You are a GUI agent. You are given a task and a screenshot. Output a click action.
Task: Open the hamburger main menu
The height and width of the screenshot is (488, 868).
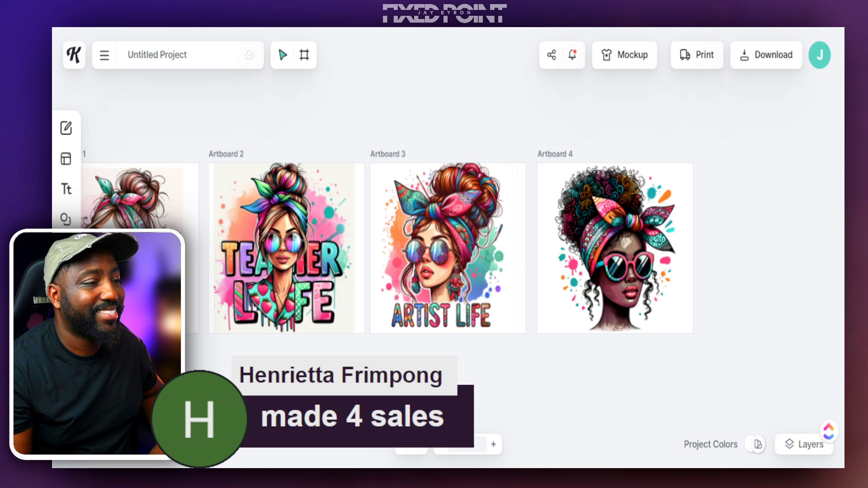click(104, 55)
